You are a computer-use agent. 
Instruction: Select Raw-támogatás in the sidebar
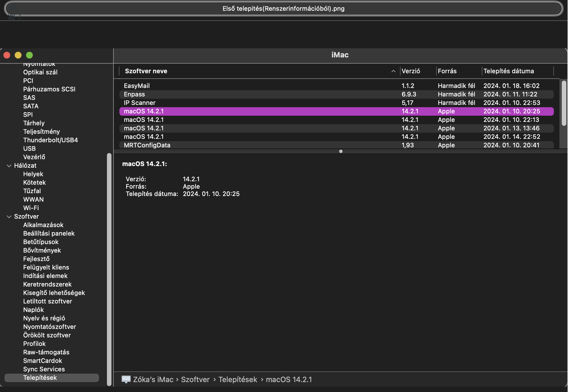tap(46, 352)
